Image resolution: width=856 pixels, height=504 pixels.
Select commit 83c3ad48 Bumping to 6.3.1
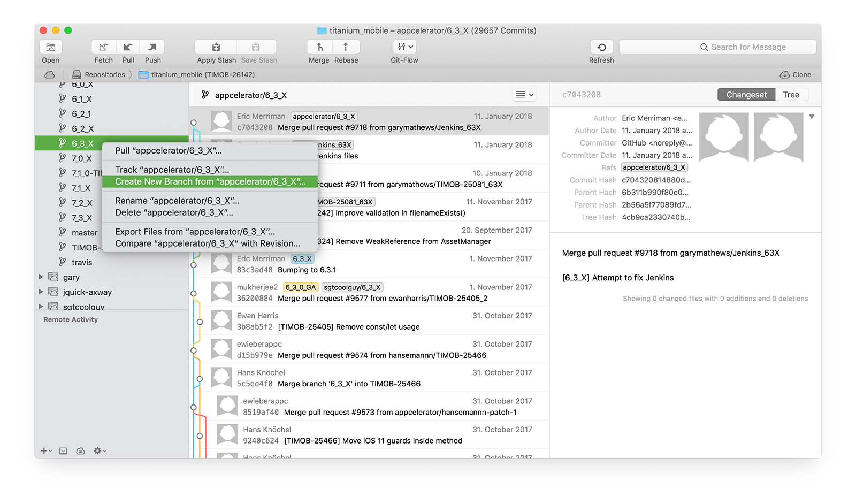point(369,264)
